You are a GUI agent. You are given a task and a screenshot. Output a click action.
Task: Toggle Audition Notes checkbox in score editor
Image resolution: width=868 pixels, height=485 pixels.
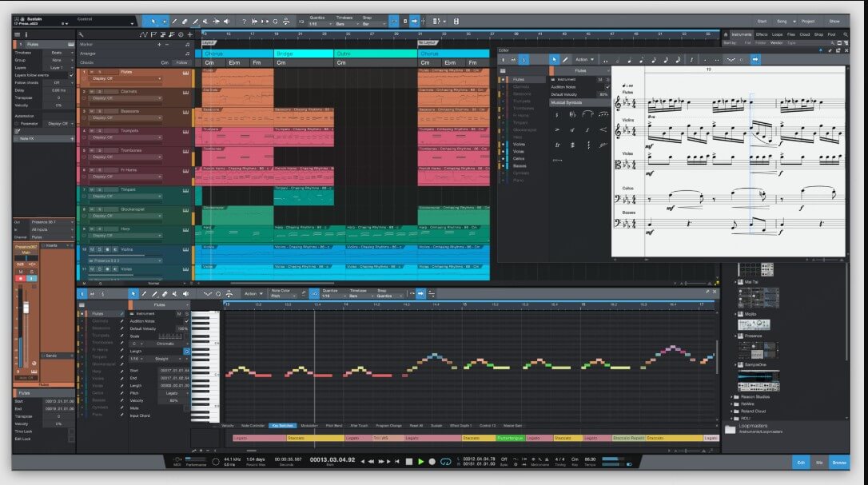pos(607,87)
